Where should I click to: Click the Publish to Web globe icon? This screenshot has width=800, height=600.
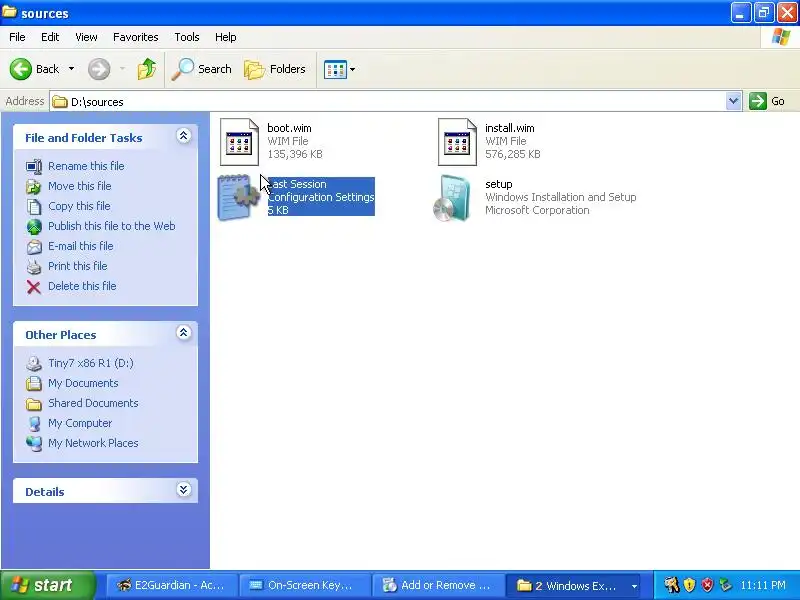34,227
